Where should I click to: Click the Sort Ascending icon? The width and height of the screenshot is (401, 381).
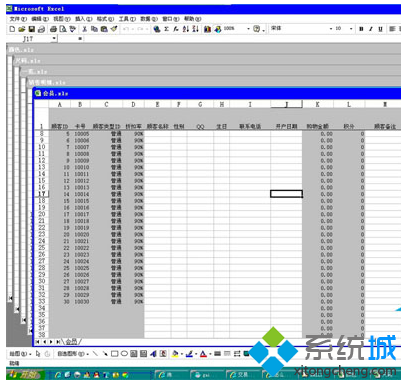click(186, 29)
